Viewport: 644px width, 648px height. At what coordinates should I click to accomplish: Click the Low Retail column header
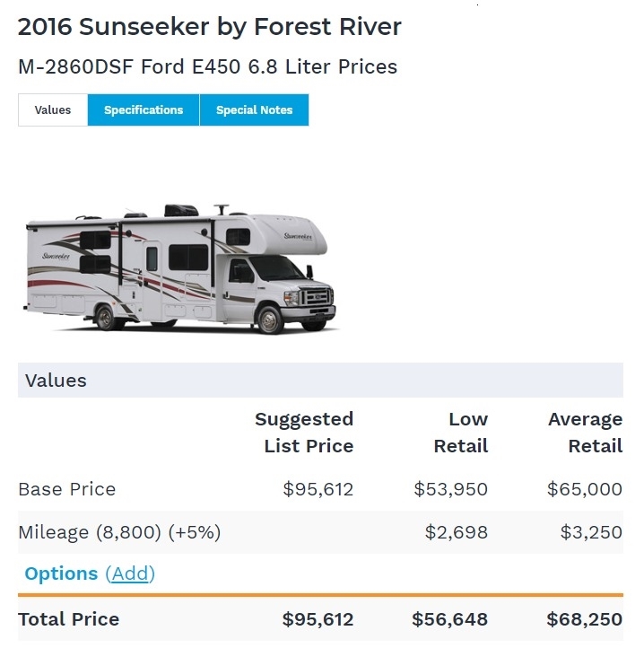click(461, 433)
